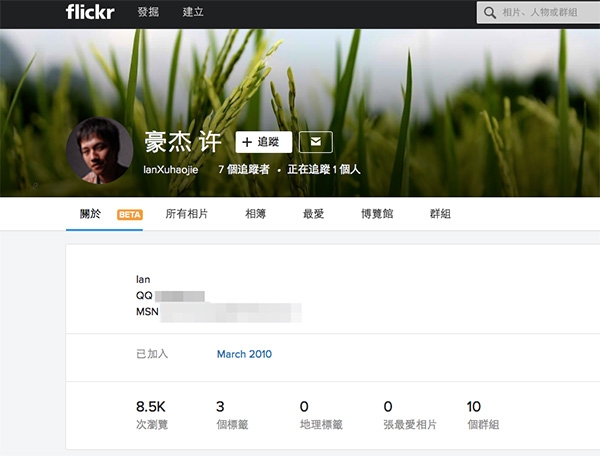This screenshot has width=600, height=456.
Task: View the 正在追蹤 1 個人 following list
Action: [324, 169]
